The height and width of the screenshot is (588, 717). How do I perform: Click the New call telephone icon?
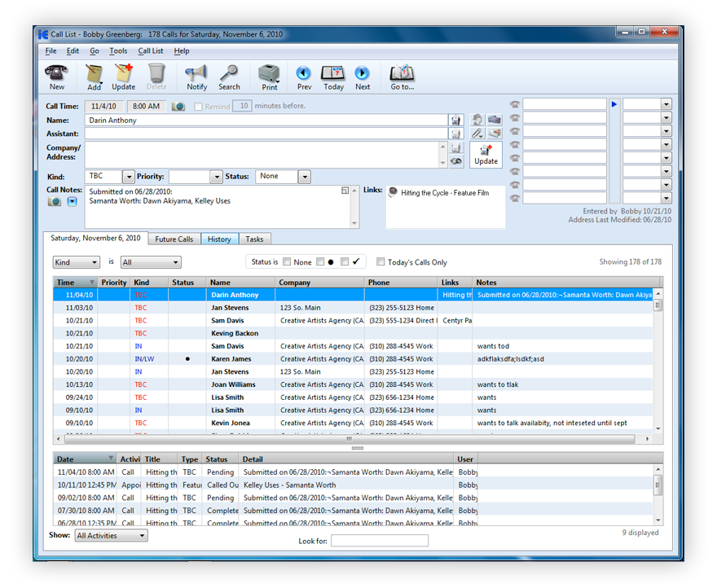point(56,73)
